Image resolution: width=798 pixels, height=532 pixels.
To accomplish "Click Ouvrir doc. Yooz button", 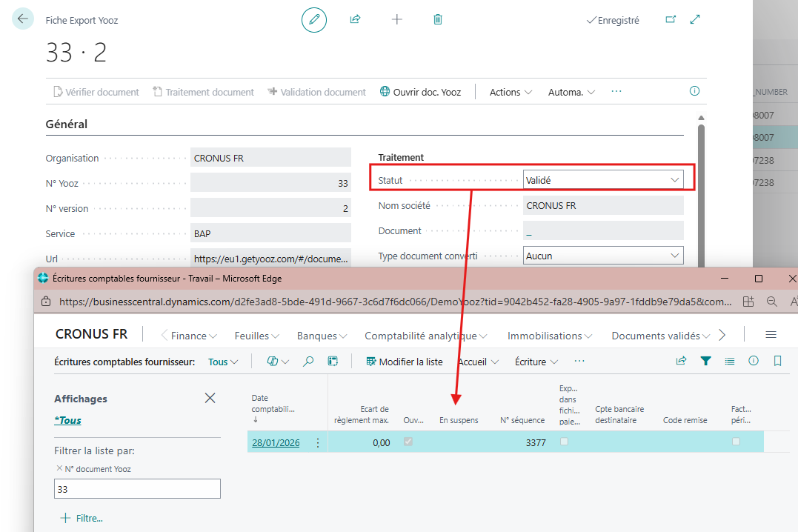I will click(420, 93).
